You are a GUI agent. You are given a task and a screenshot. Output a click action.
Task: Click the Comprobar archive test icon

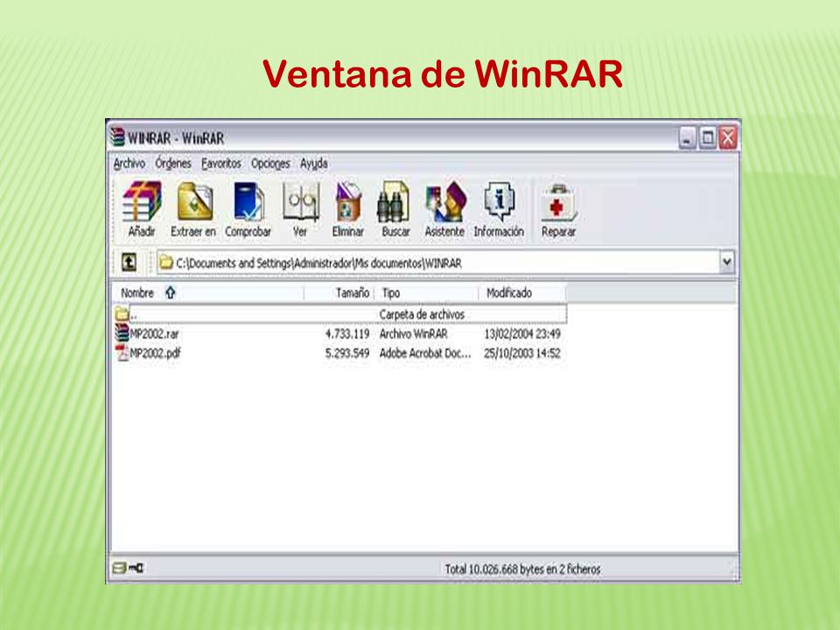[248, 201]
